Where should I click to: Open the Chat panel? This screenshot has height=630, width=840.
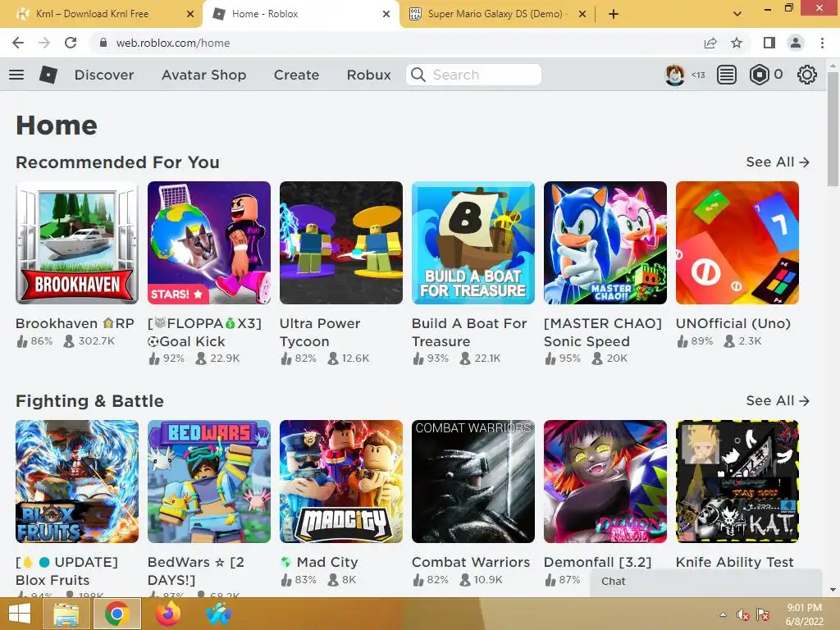706,582
